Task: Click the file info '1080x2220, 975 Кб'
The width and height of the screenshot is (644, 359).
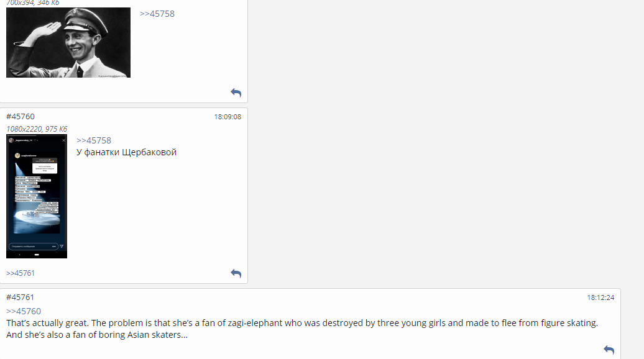Action: click(37, 129)
